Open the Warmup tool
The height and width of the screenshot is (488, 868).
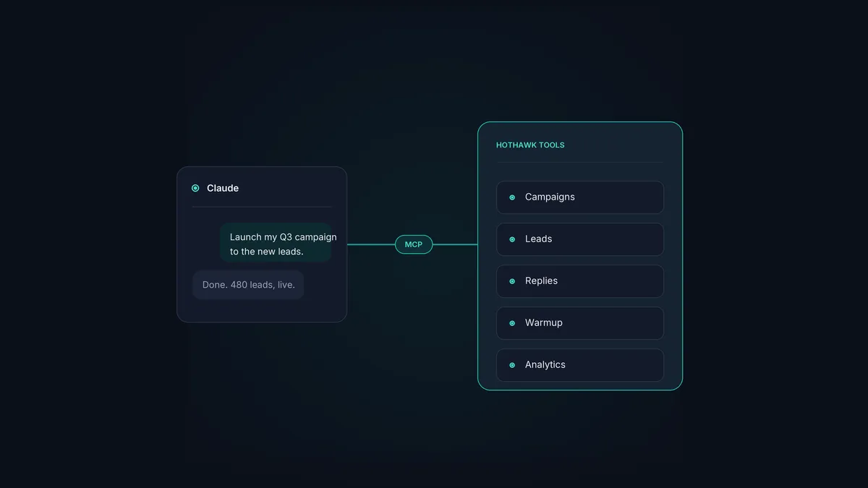(x=580, y=323)
